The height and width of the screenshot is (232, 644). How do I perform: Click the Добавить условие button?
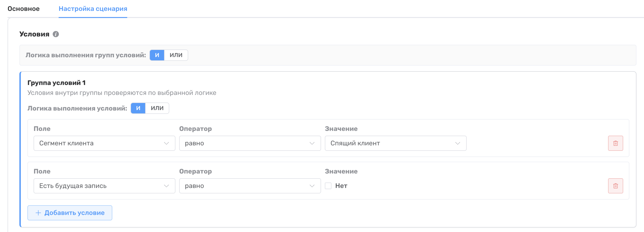click(70, 213)
